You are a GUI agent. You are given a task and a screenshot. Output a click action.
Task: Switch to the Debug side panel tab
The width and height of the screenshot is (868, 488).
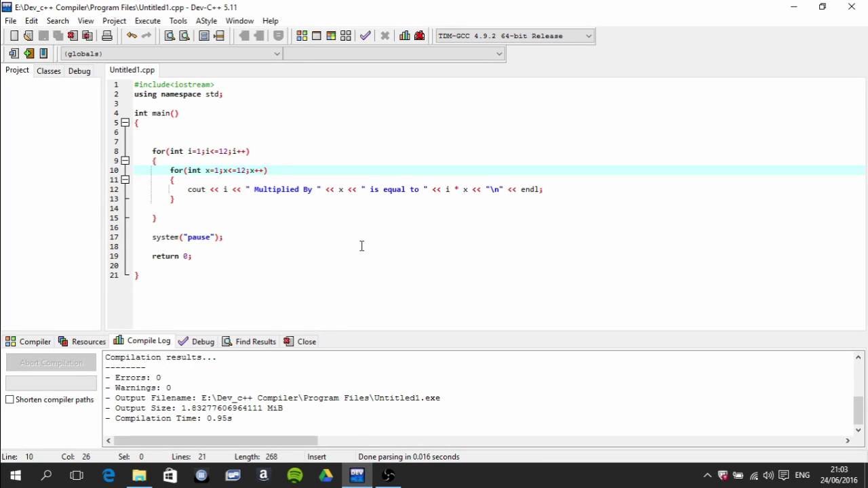coord(79,70)
